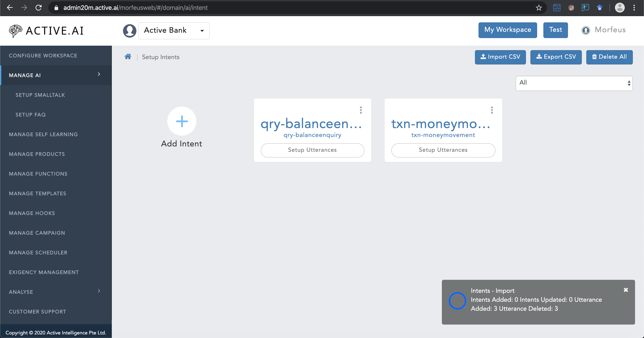Viewport: 644px width, 338px height.
Task: Bookmark this page with star icon
Action: tap(539, 8)
